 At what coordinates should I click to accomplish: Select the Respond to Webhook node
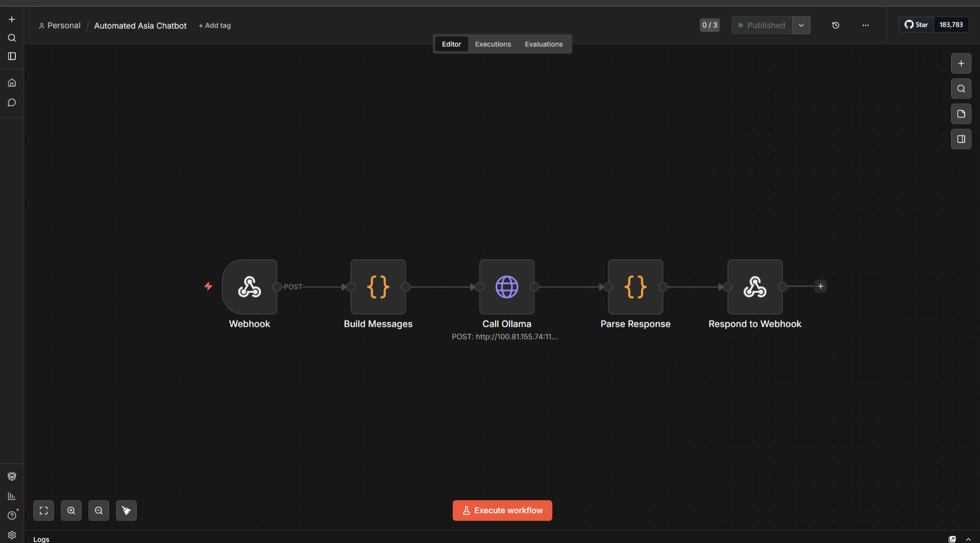pyautogui.click(x=755, y=287)
